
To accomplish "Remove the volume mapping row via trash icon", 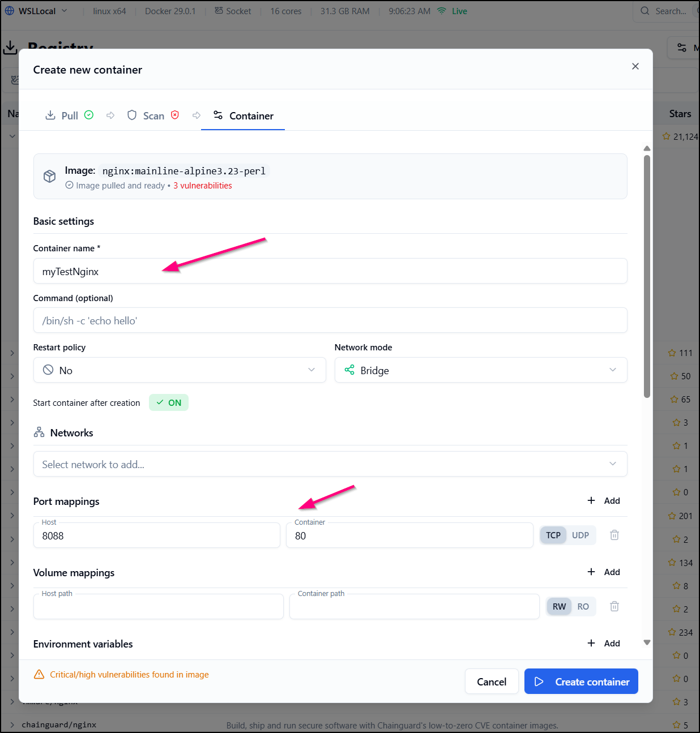I will click(x=614, y=606).
